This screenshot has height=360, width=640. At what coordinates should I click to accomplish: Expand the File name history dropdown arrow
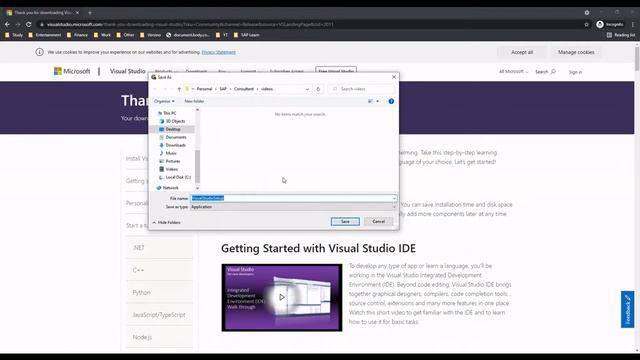click(394, 198)
